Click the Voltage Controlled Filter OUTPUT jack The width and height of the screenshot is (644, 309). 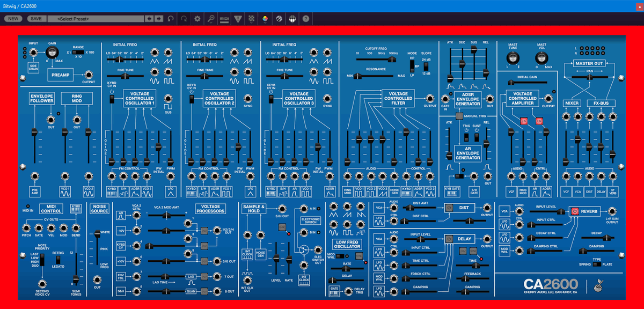(429, 98)
